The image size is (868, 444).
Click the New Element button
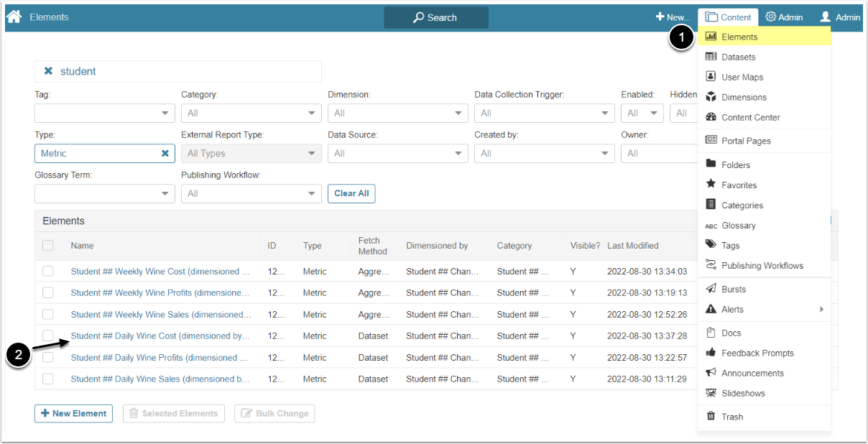73,413
